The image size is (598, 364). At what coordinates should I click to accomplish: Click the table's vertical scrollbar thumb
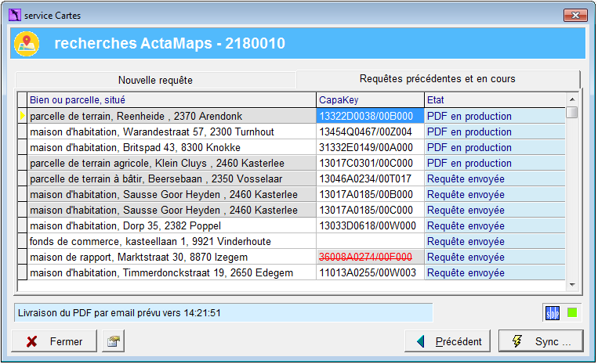(572, 113)
